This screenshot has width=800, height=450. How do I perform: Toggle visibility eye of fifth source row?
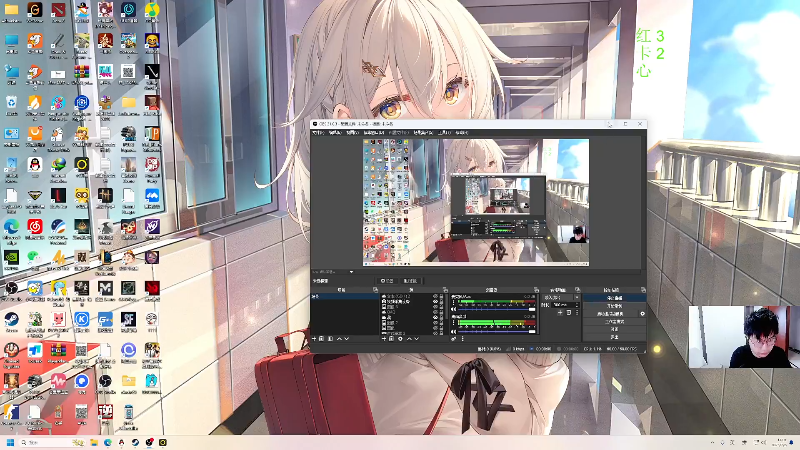coord(436,317)
